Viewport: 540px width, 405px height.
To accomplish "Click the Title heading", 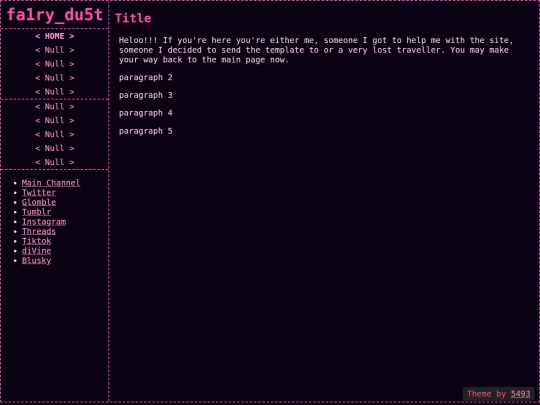I will point(133,18).
